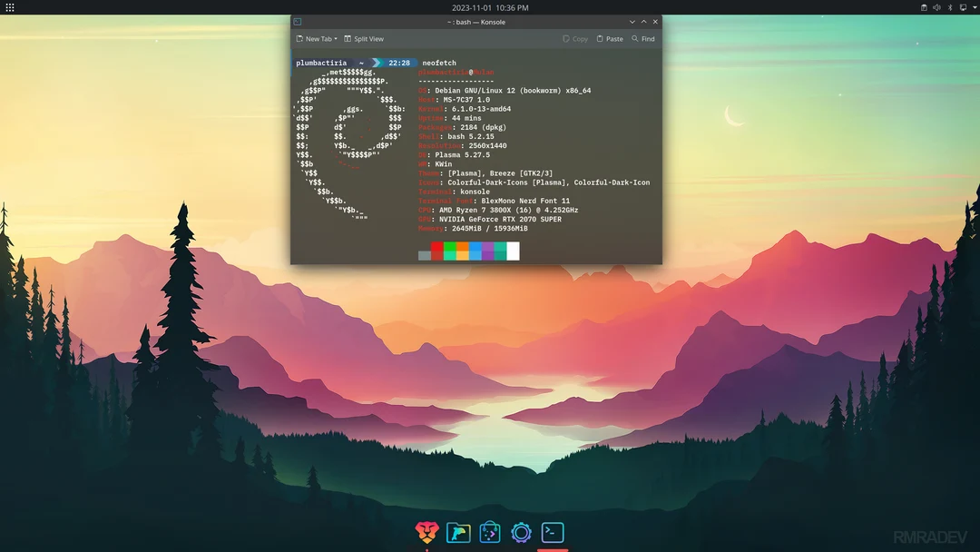Toggle the display configuration tray icon
The height and width of the screenshot is (552, 980).
964,7
